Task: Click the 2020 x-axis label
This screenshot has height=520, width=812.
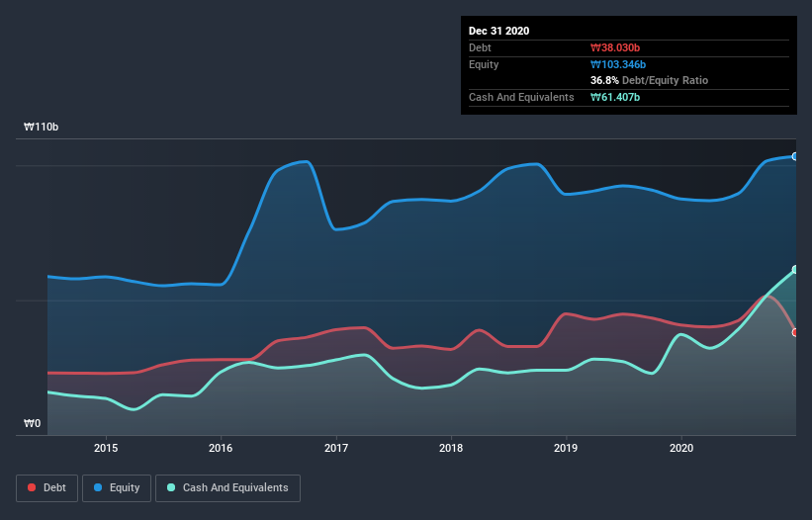Action: (x=681, y=448)
